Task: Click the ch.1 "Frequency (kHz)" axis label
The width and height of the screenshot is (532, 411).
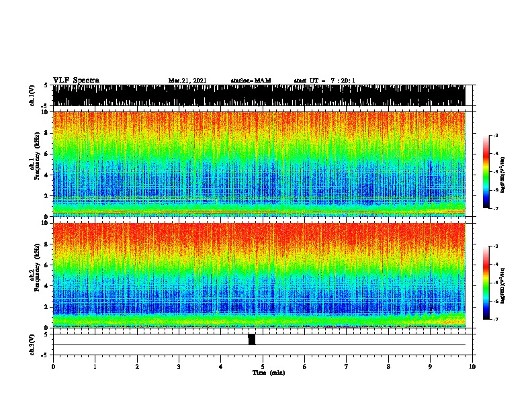Action: click(x=37, y=156)
